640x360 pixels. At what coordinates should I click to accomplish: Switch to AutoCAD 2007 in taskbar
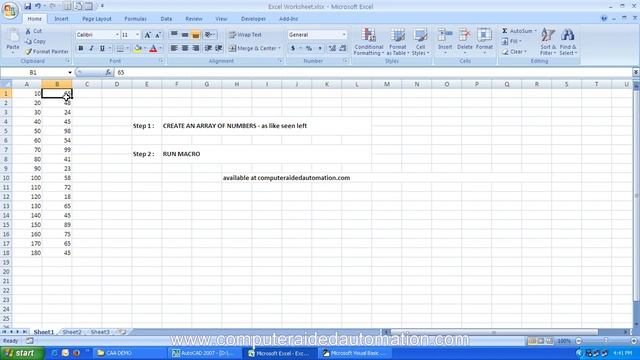coord(203,353)
